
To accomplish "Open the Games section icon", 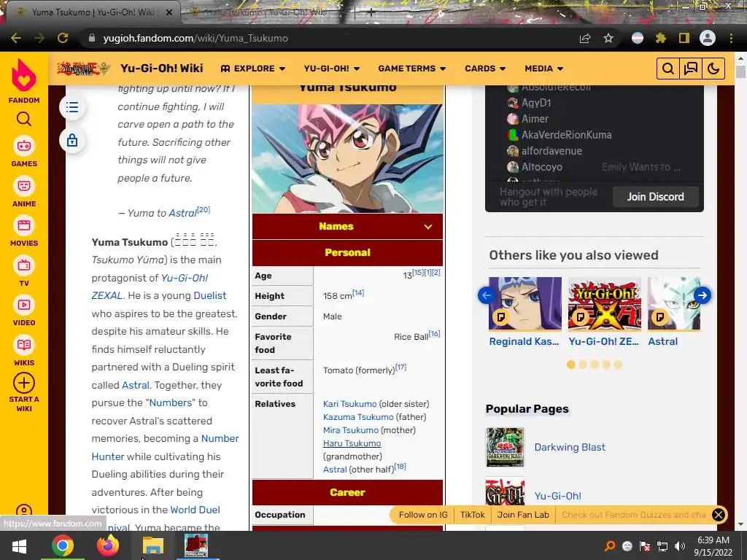I will (24, 146).
